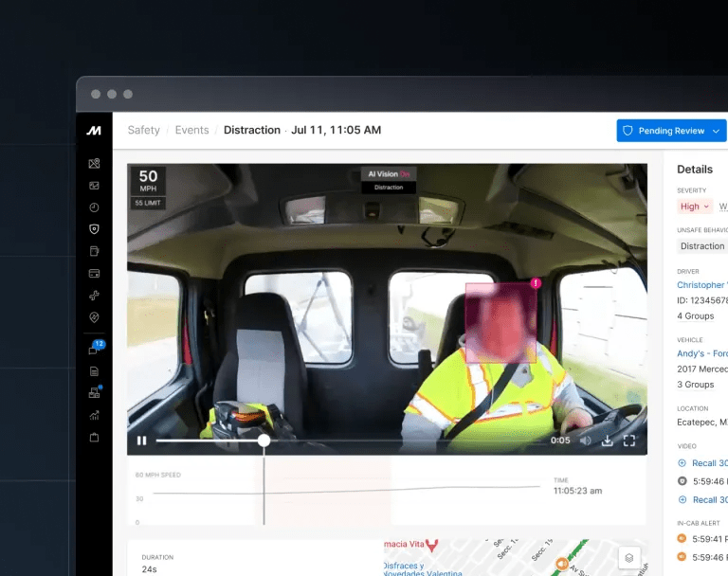
Task: Expand the High severity dropdown
Action: tap(694, 207)
